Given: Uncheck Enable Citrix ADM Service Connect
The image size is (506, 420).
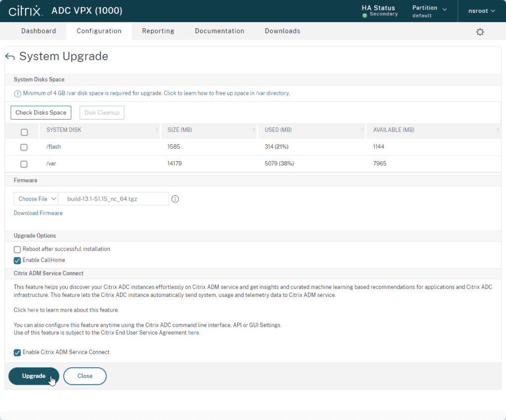Looking at the screenshot, I should pyautogui.click(x=17, y=353).
